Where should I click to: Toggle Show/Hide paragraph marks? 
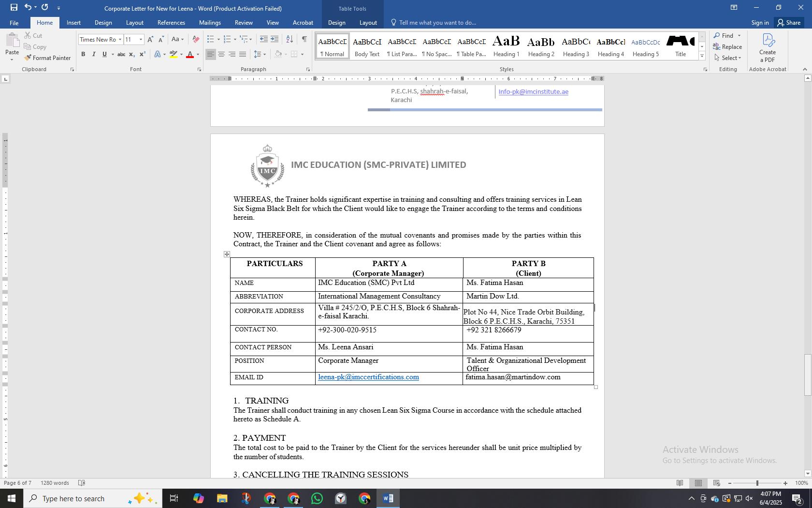coord(304,39)
